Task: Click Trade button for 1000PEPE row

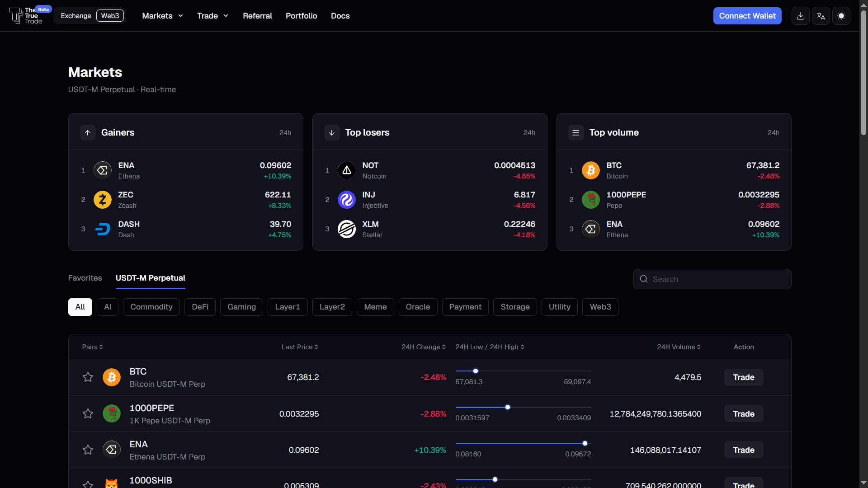Action: pyautogui.click(x=744, y=413)
